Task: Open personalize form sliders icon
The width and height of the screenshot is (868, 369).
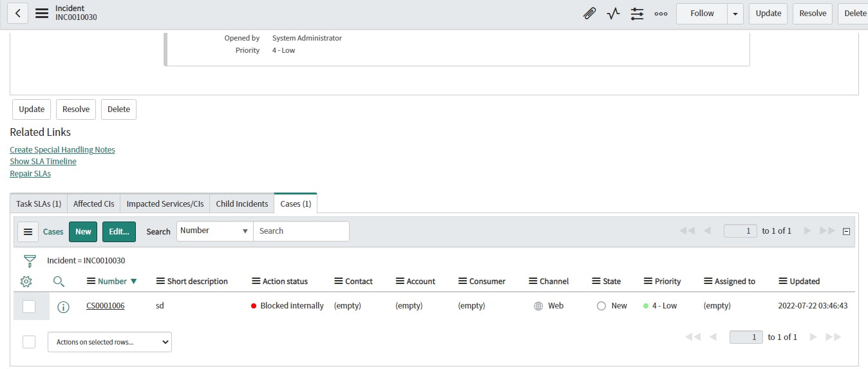Action: coord(637,14)
